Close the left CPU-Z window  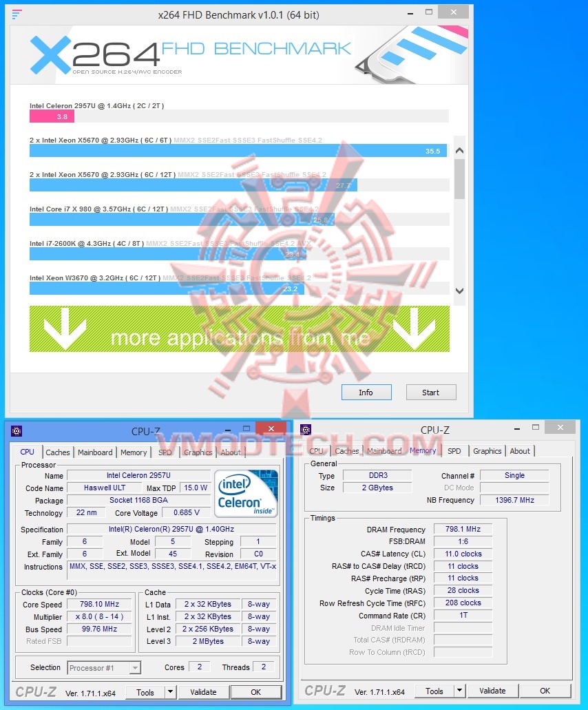pyautogui.click(x=271, y=428)
